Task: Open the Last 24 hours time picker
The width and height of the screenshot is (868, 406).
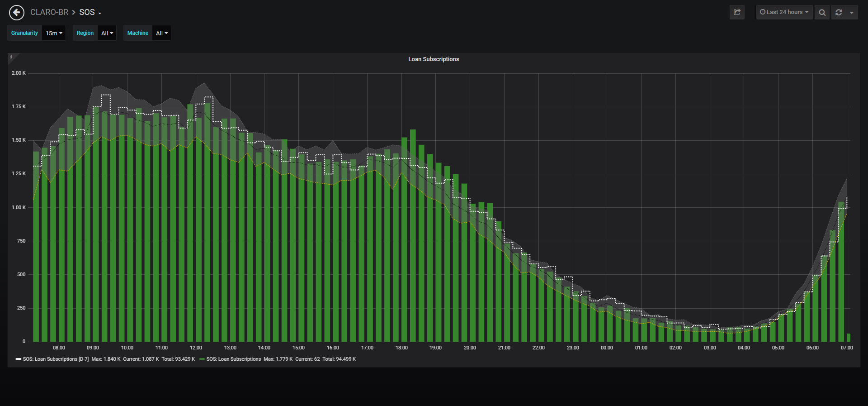Action: [x=784, y=12]
